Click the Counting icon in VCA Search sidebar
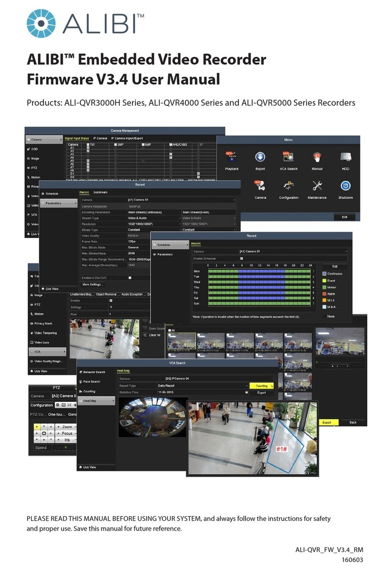The height and width of the screenshot is (571, 392). [x=81, y=392]
